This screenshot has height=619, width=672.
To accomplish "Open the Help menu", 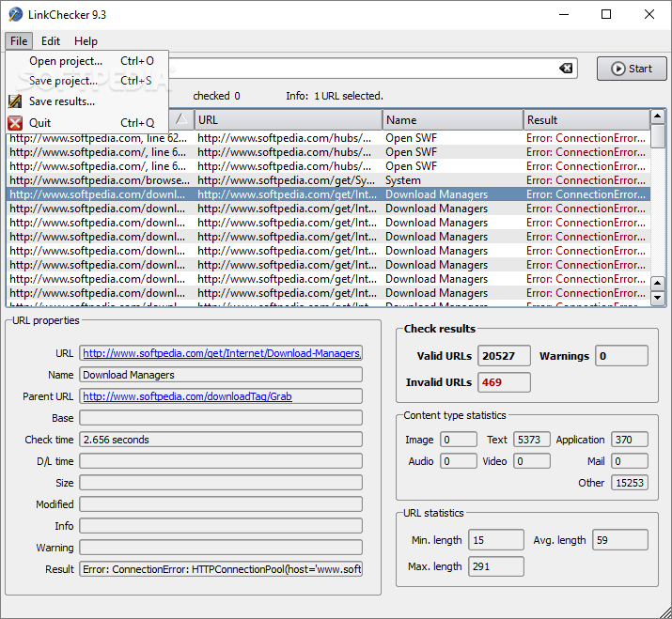I will (86, 41).
